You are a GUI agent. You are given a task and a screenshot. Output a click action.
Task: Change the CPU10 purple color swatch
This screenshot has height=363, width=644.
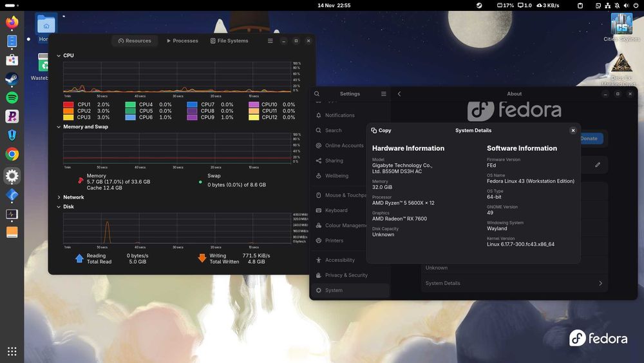(x=254, y=105)
